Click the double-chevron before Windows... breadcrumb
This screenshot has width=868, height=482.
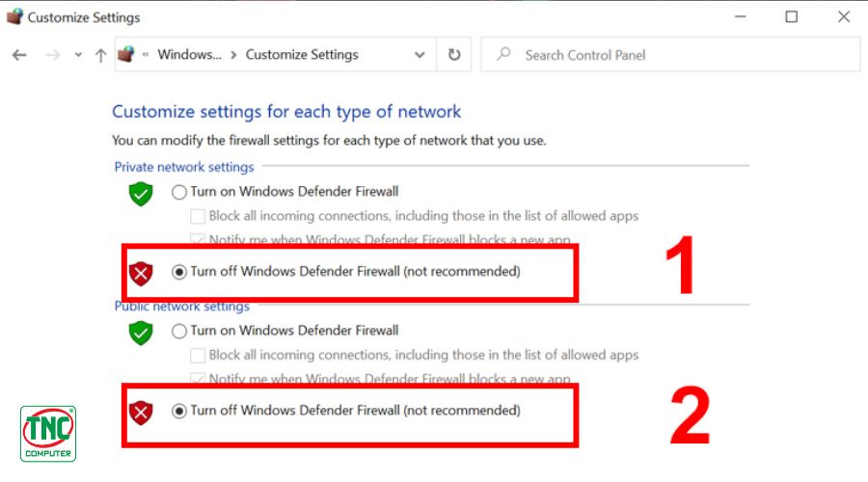pos(146,54)
